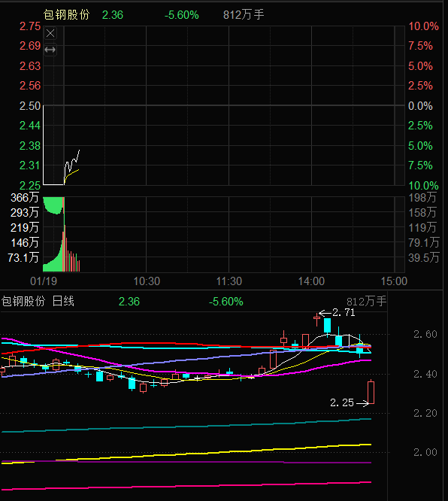
Task: Click the 2.50 previous close axis label
Action: pos(30,106)
